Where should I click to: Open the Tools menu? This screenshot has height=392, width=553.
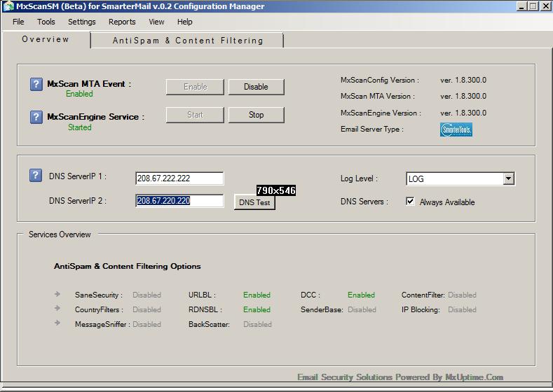[x=46, y=22]
